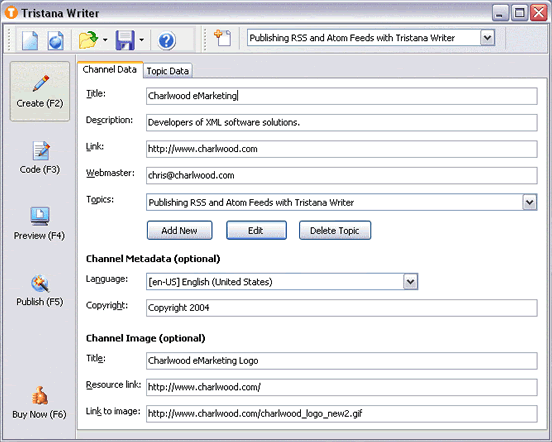
Task: Open Code (F3) view
Action: [x=40, y=157]
